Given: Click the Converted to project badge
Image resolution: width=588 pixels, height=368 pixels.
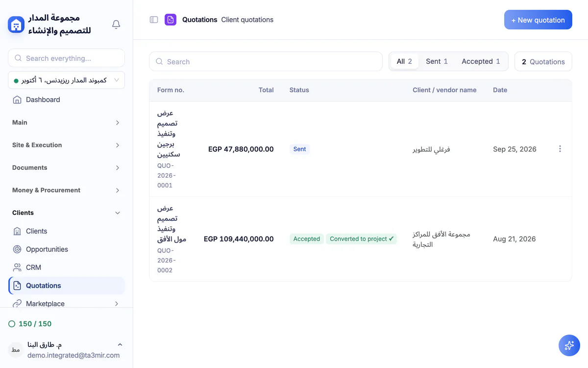Looking at the screenshot, I should [x=362, y=239].
